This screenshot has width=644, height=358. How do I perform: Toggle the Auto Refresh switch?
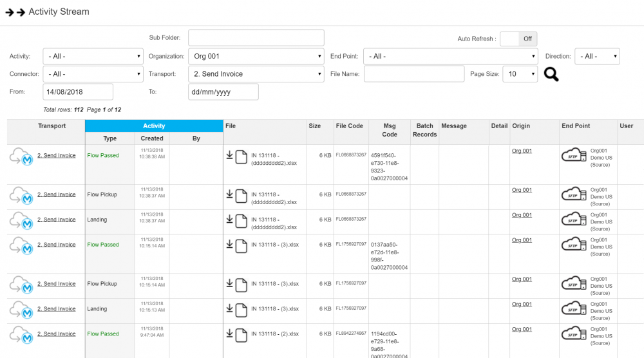pos(518,39)
